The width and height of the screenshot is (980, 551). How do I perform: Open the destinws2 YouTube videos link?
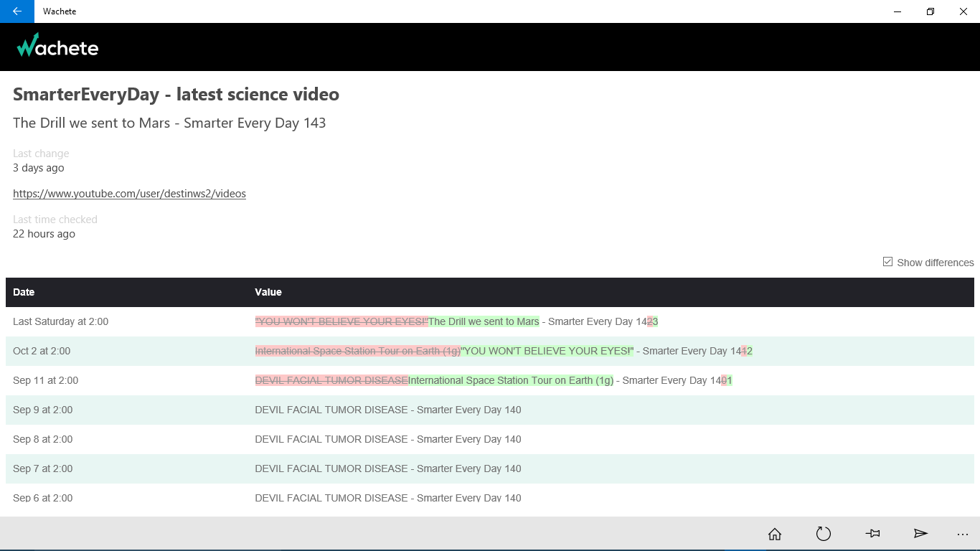[x=129, y=194]
